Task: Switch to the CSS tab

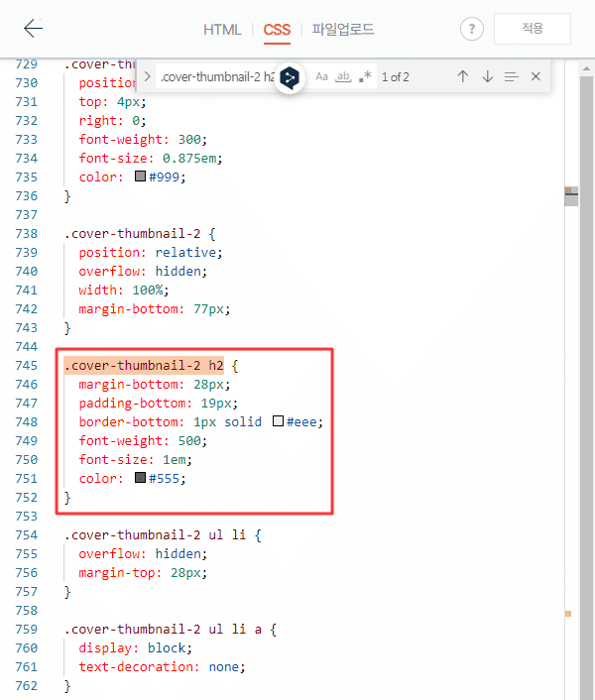Action: [x=277, y=30]
